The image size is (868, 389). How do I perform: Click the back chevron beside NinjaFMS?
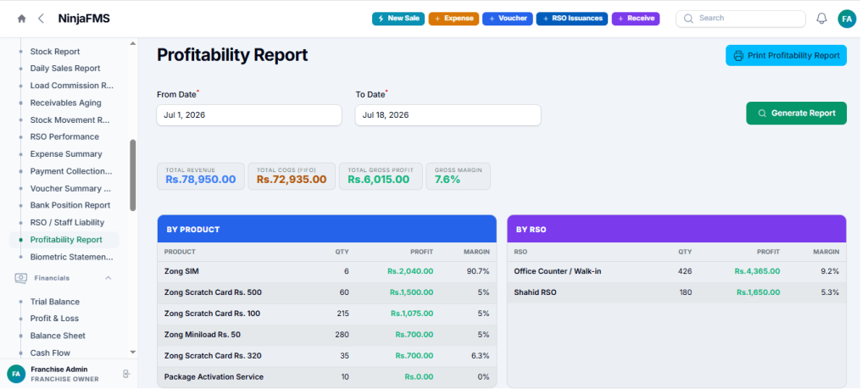41,19
